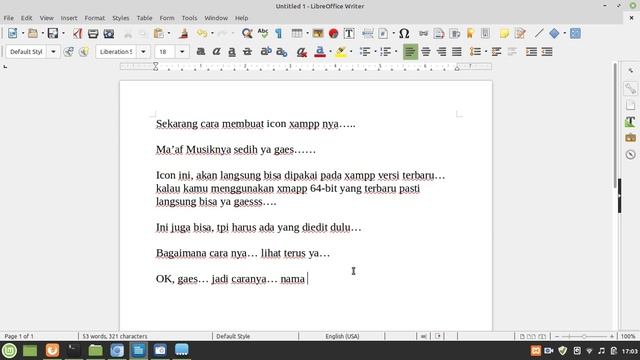Open the Format menu
Screen dimensions: 640x360
click(95, 18)
